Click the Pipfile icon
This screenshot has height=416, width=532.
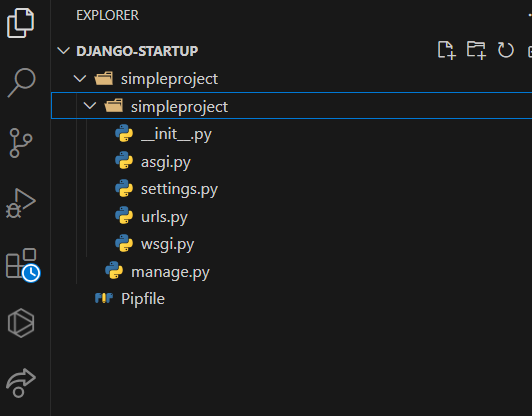click(104, 298)
